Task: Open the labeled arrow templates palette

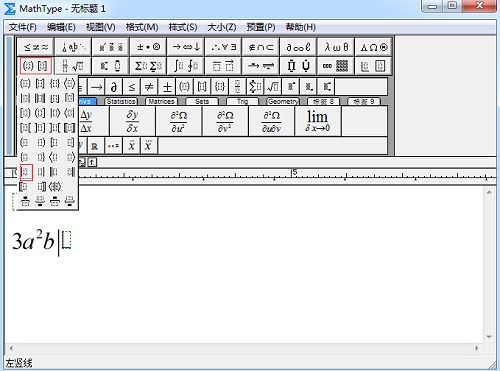Action: pyautogui.click(x=261, y=66)
